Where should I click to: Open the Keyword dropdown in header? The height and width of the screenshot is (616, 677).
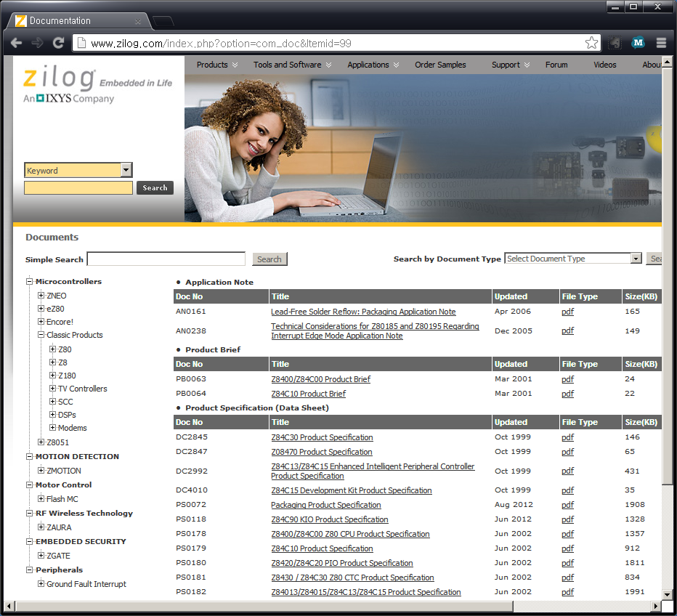point(78,170)
